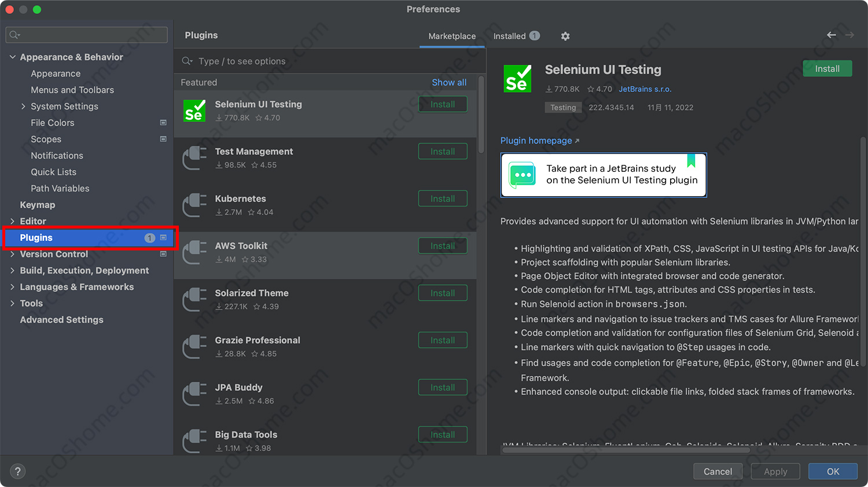Focus the settings search field

tap(87, 35)
